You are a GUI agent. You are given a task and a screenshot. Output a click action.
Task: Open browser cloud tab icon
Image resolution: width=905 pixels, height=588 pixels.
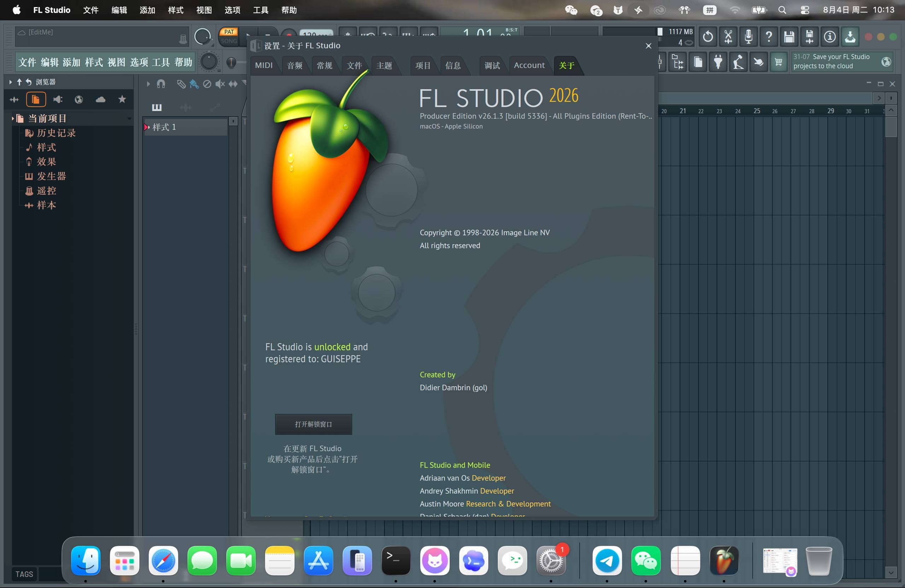point(100,100)
